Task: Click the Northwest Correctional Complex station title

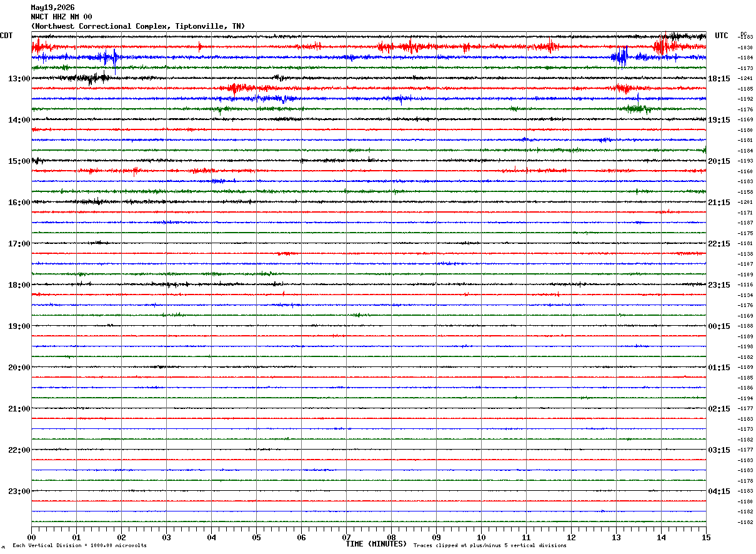Action: coord(138,26)
